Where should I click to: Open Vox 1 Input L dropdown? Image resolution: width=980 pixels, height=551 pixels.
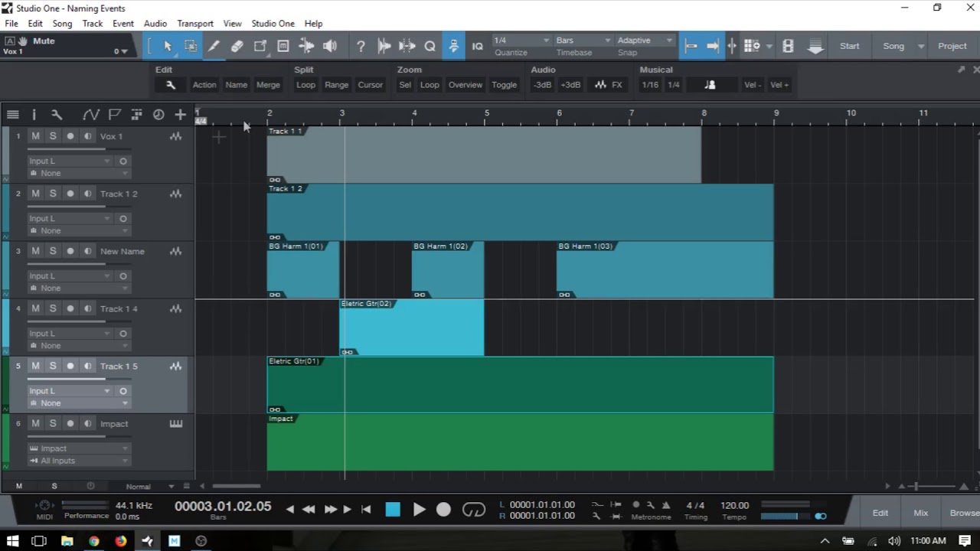(x=70, y=161)
